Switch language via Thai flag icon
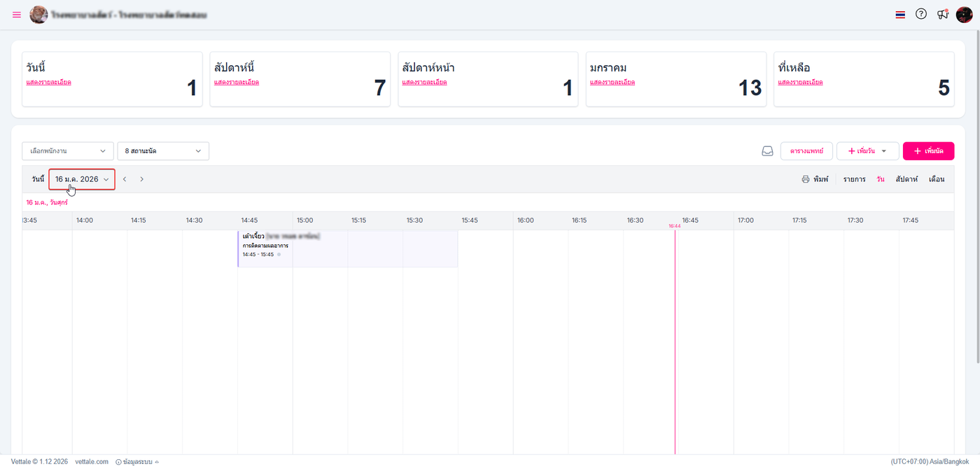This screenshot has height=469, width=980. coord(900,15)
